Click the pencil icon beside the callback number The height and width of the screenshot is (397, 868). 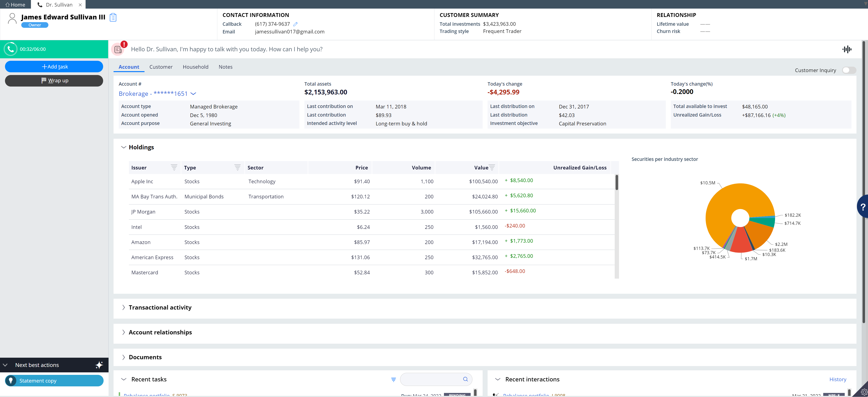tap(296, 24)
